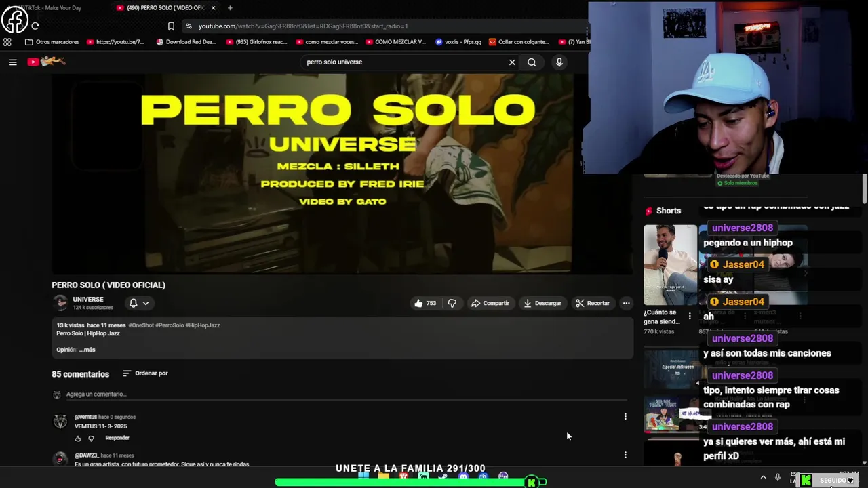The height and width of the screenshot is (488, 868).
Task: Dislike the video with thumbs down
Action: (452, 303)
